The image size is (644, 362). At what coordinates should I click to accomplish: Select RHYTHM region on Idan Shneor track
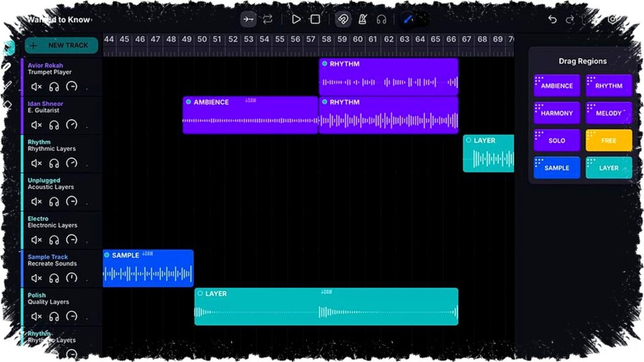[389, 115]
